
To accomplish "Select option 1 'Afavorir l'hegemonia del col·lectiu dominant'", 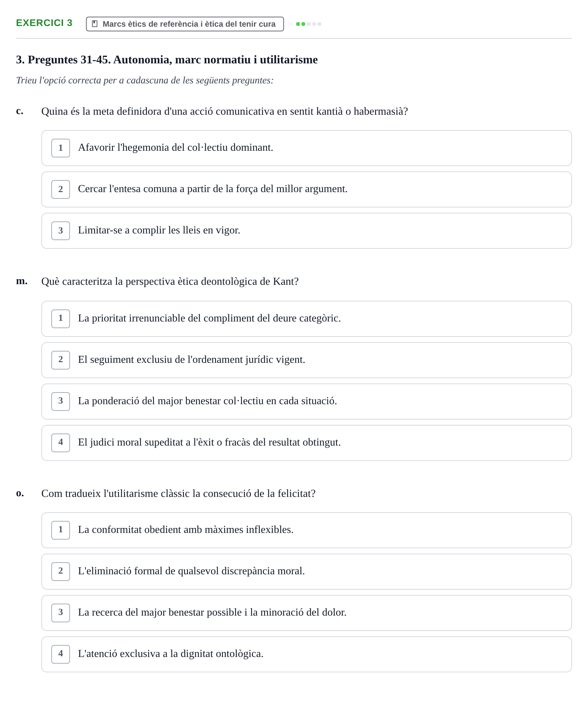I will [x=306, y=148].
